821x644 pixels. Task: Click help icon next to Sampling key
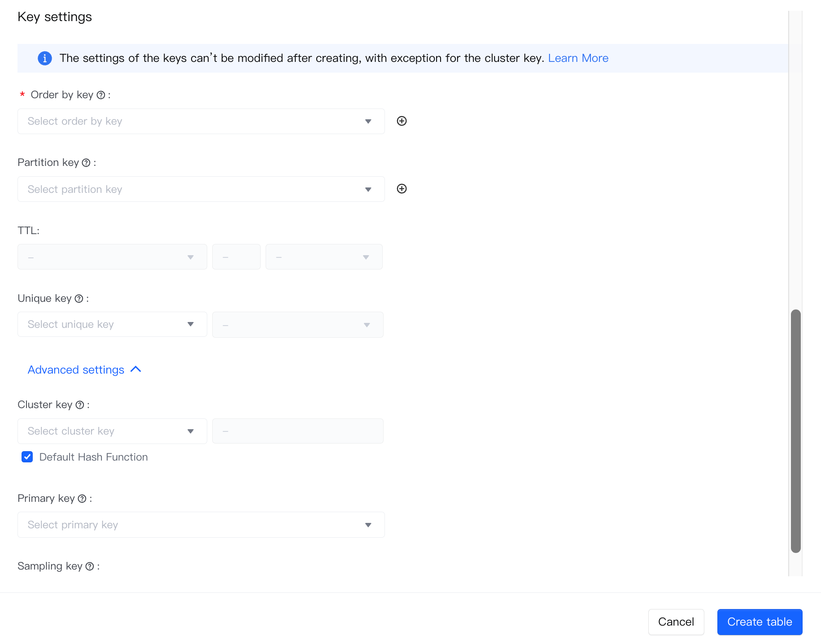(x=90, y=566)
